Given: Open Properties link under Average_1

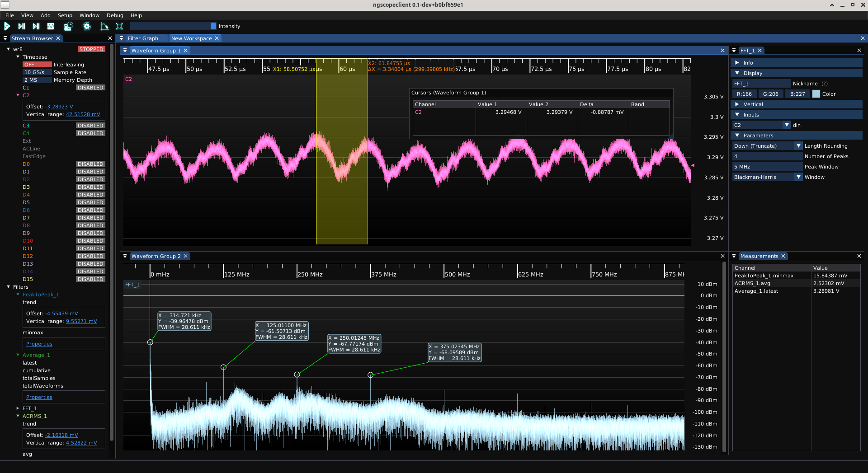Looking at the screenshot, I should (x=39, y=397).
